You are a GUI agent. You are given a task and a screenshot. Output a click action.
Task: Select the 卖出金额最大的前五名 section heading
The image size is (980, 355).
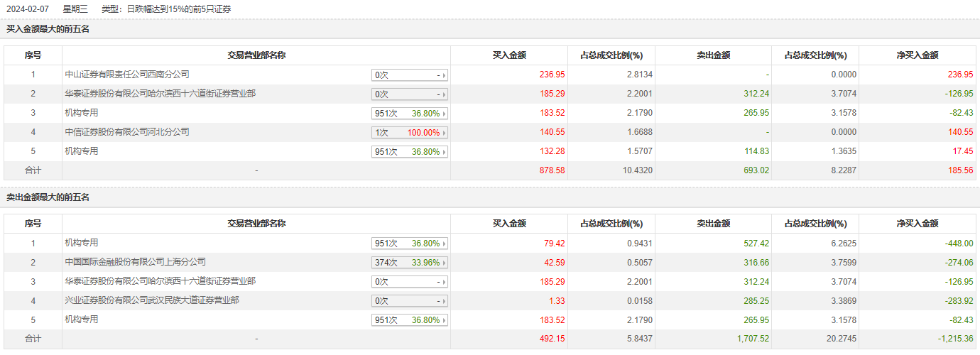tap(48, 197)
